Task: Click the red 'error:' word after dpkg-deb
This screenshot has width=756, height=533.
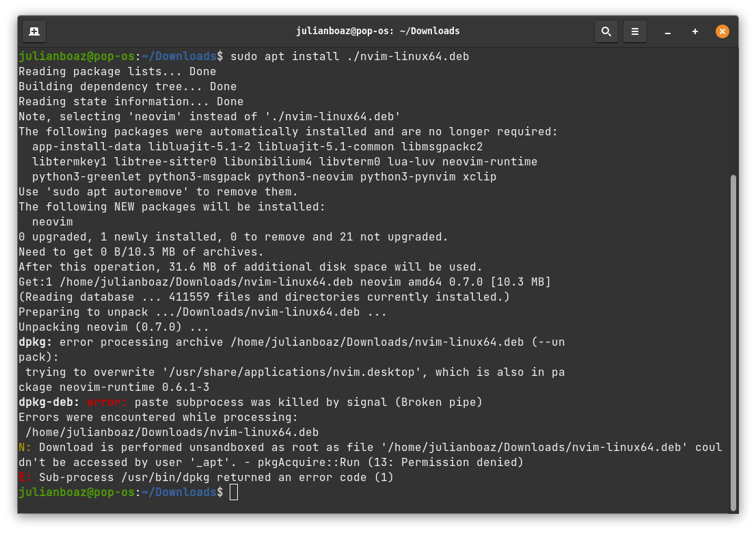Action: pos(107,402)
